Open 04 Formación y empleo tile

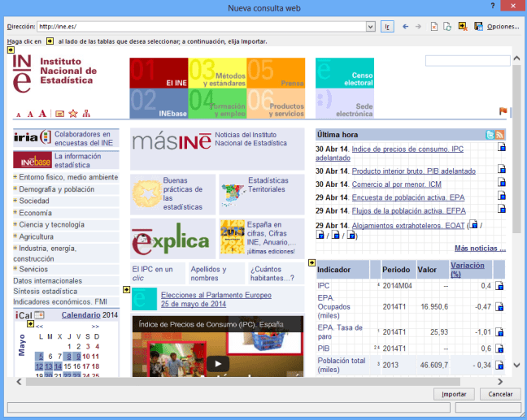click(x=217, y=103)
